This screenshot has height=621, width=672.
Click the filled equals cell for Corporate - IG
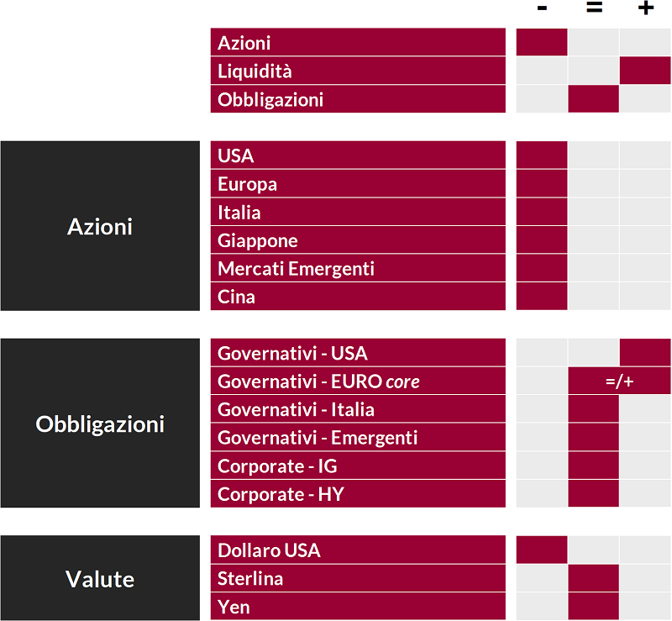[x=594, y=466]
